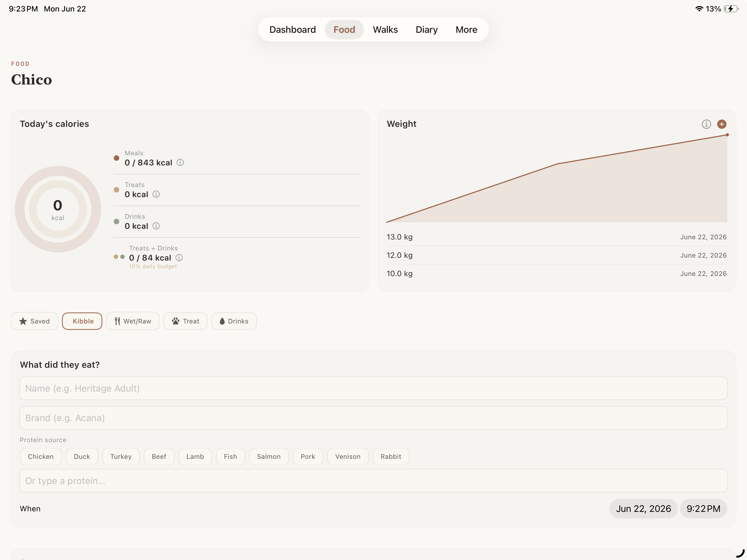
Task: Show info icon next to Drinks 0 kcal
Action: [x=156, y=226]
